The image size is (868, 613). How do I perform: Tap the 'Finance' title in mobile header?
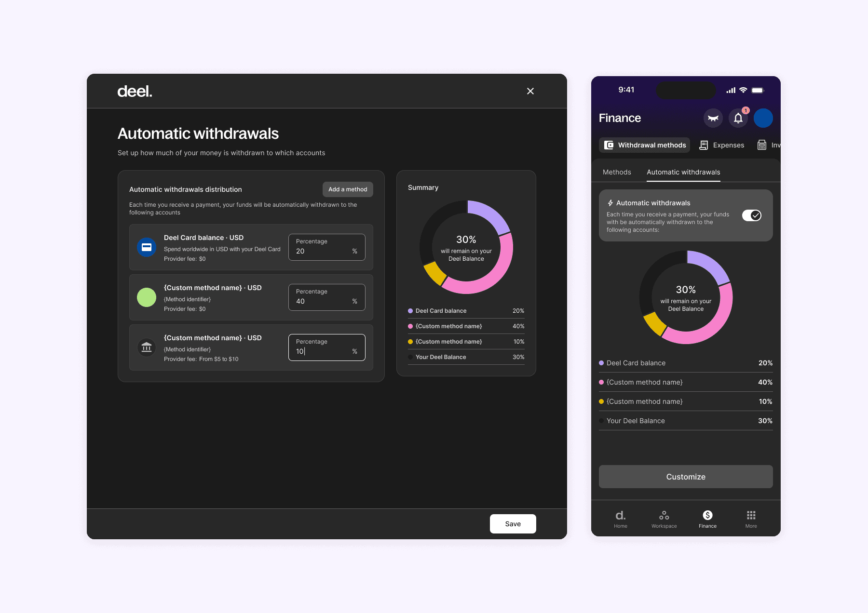pyautogui.click(x=620, y=118)
